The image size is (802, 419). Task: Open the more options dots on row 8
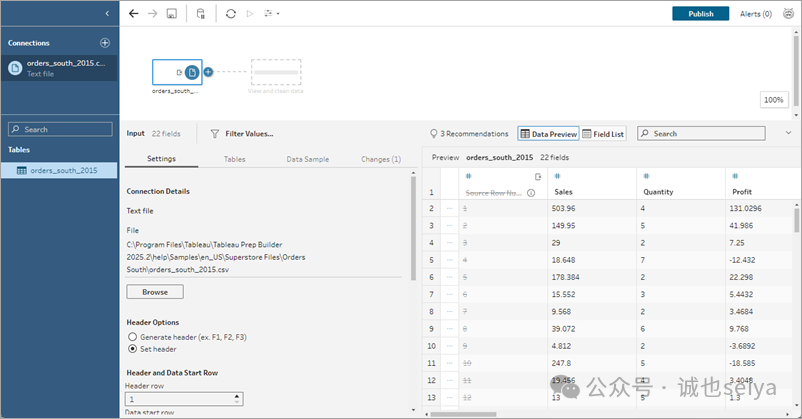450,312
